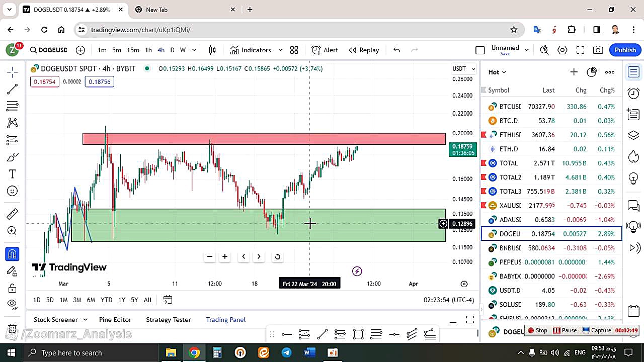Expand the more timeframes dropdown arrow
Screen dimensions: 644x362
coord(194,50)
